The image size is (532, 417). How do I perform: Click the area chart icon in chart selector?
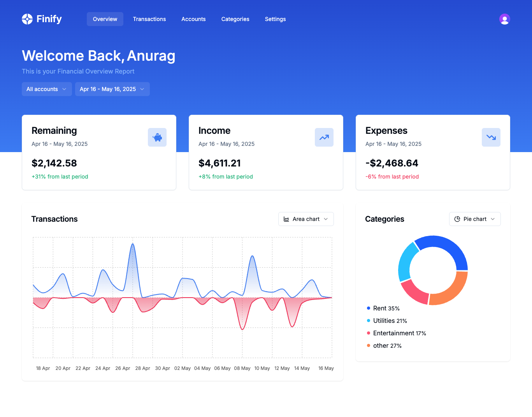click(286, 219)
